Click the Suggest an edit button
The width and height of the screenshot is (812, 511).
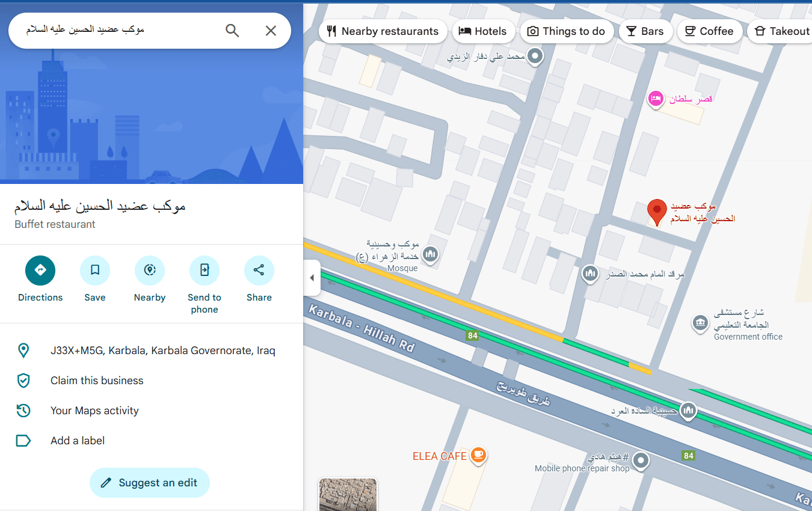150,483
